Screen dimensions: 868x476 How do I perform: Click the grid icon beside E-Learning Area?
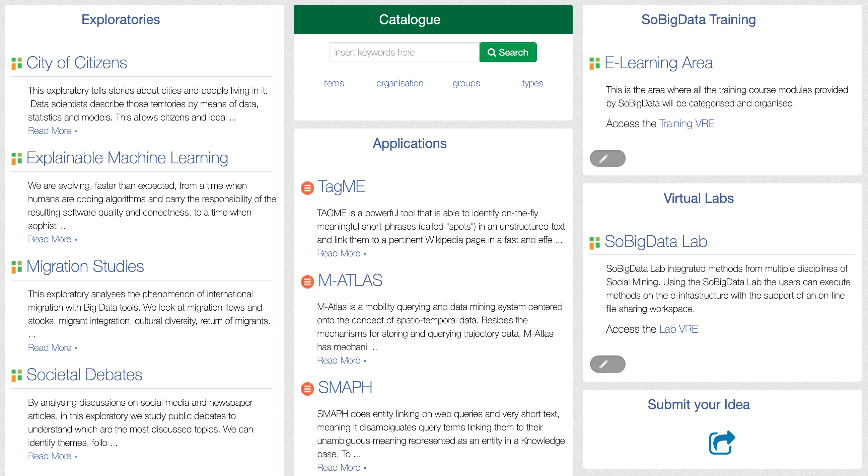pos(595,63)
